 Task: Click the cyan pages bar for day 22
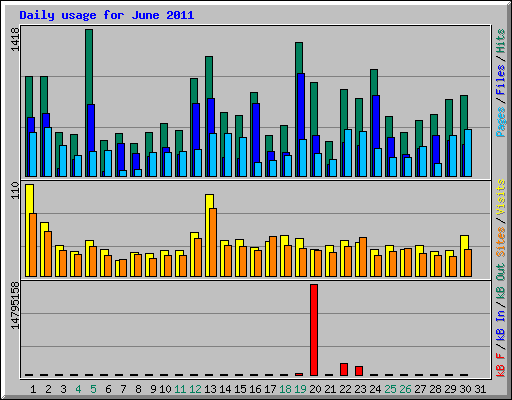pos(348,153)
